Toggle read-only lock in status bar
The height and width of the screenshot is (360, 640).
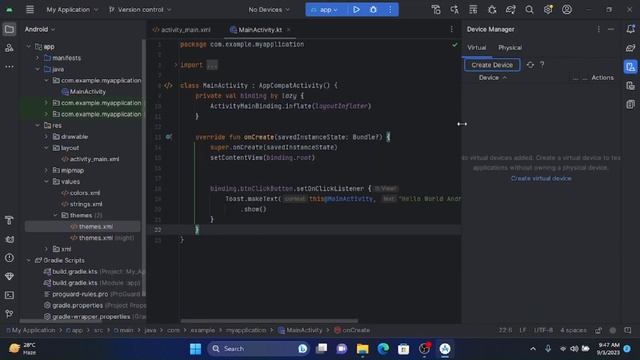598,330
